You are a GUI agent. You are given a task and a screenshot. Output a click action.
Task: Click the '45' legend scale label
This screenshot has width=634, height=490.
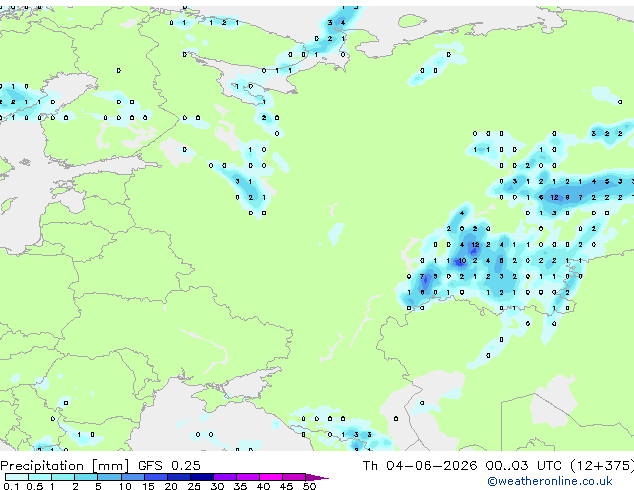pyautogui.click(x=286, y=486)
